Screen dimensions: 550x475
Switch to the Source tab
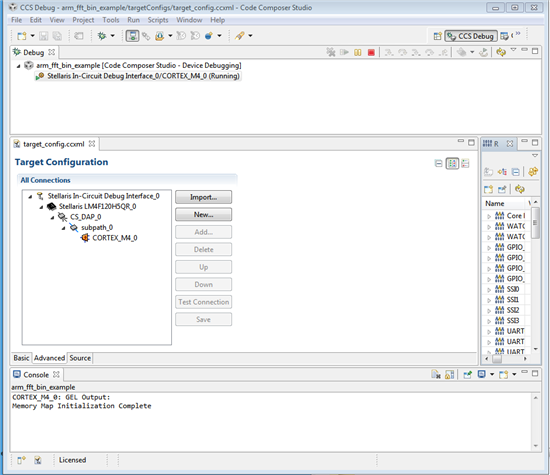(80, 358)
